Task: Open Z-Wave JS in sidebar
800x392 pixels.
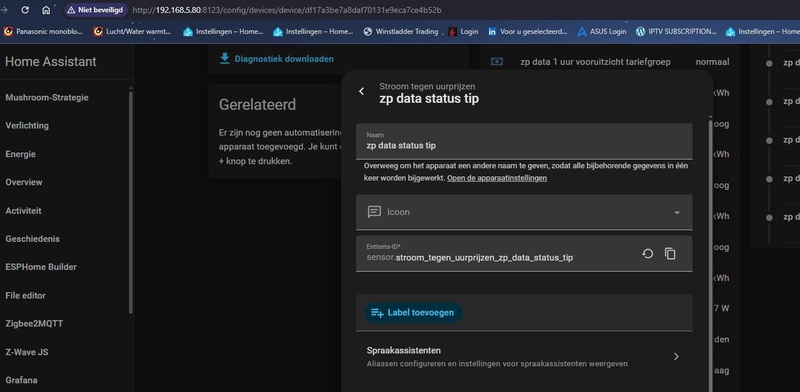Action: [27, 352]
